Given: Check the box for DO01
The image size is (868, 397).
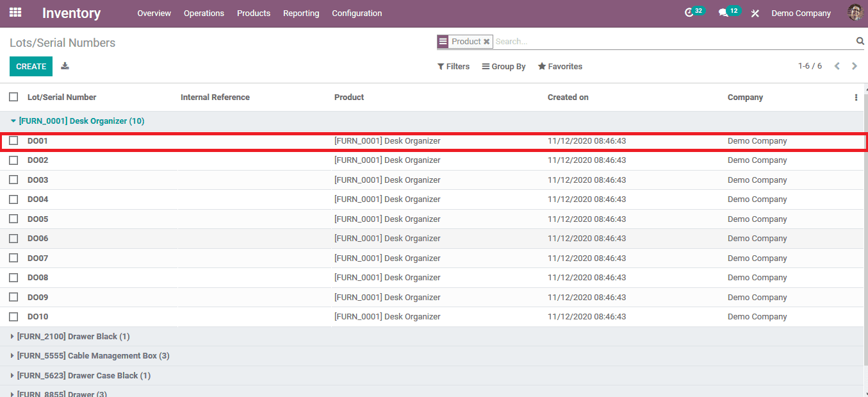Looking at the screenshot, I should pyautogui.click(x=13, y=140).
